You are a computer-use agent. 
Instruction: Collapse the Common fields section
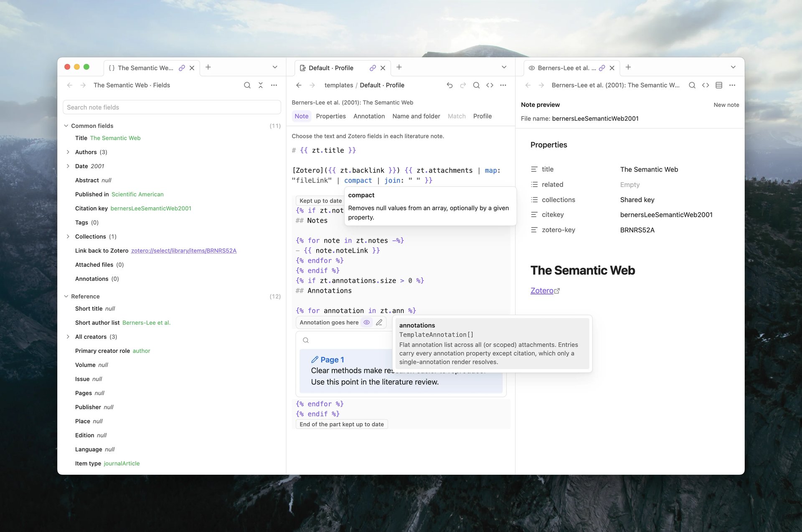coord(66,126)
